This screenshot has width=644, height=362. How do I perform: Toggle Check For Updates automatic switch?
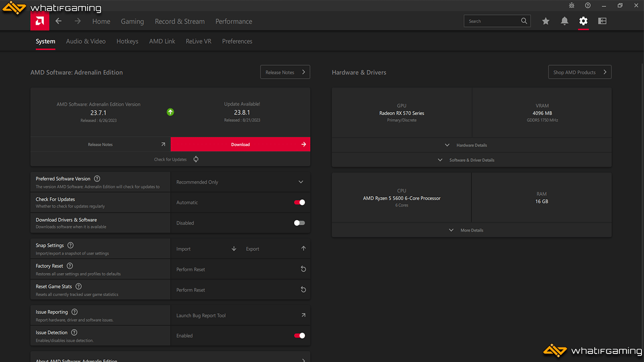click(299, 203)
